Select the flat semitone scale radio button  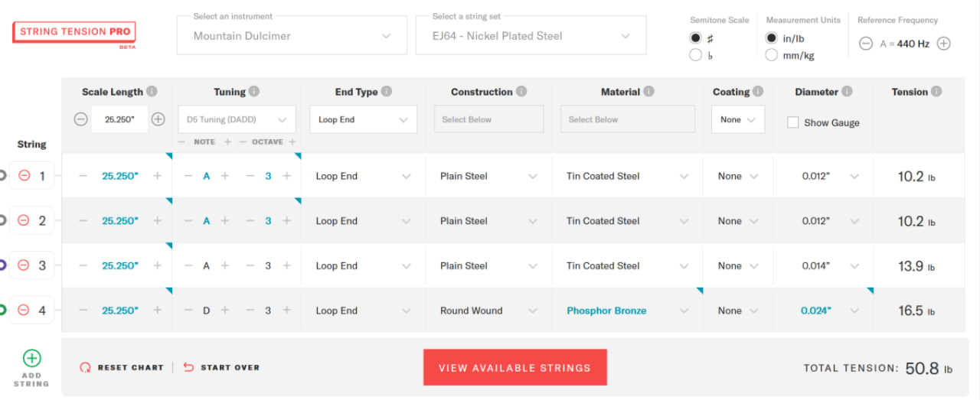point(695,55)
